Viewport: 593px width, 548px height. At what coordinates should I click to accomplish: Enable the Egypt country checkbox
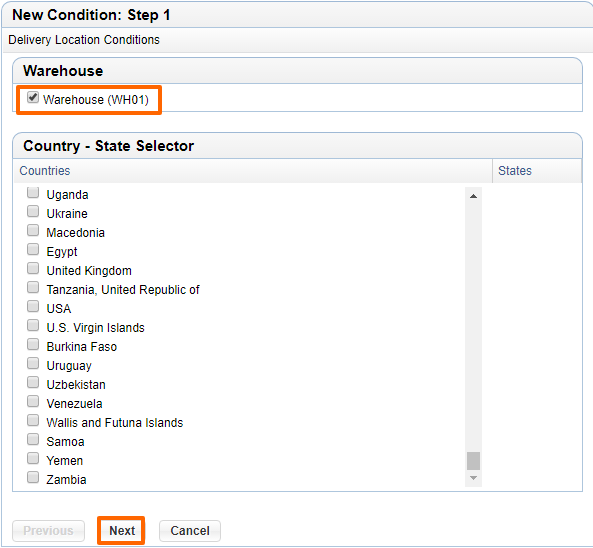point(33,249)
